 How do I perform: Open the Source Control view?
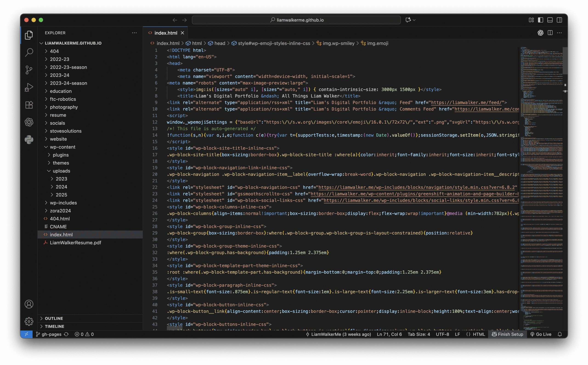pos(29,70)
